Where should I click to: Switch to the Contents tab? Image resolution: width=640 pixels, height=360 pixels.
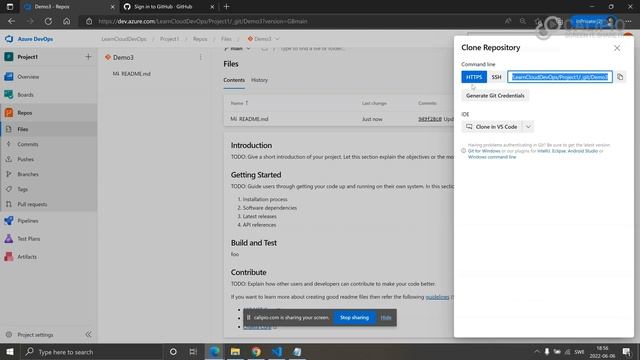(x=234, y=80)
